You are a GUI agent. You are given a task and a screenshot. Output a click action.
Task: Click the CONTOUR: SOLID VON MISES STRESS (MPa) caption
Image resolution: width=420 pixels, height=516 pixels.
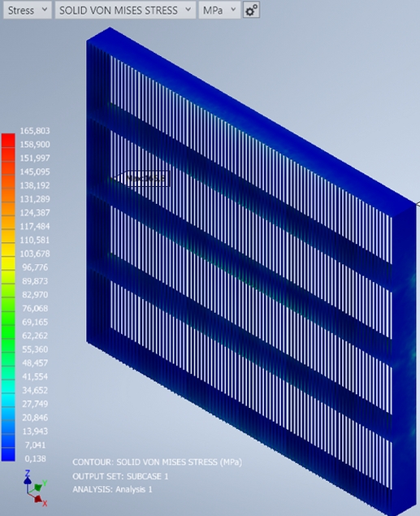click(158, 462)
